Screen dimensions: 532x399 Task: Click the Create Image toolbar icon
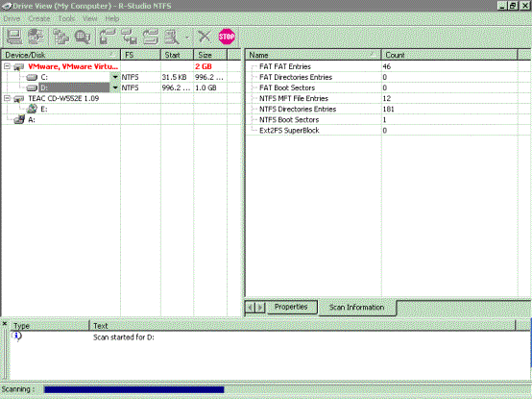pos(130,37)
